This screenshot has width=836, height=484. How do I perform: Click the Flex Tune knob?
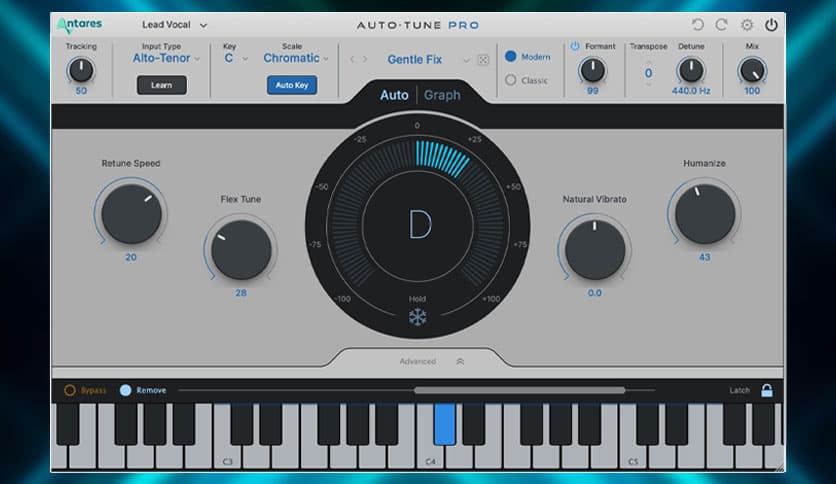pyautogui.click(x=241, y=249)
